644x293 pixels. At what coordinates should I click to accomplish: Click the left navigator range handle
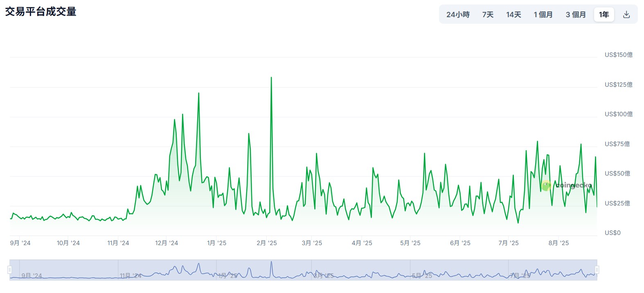point(10,270)
